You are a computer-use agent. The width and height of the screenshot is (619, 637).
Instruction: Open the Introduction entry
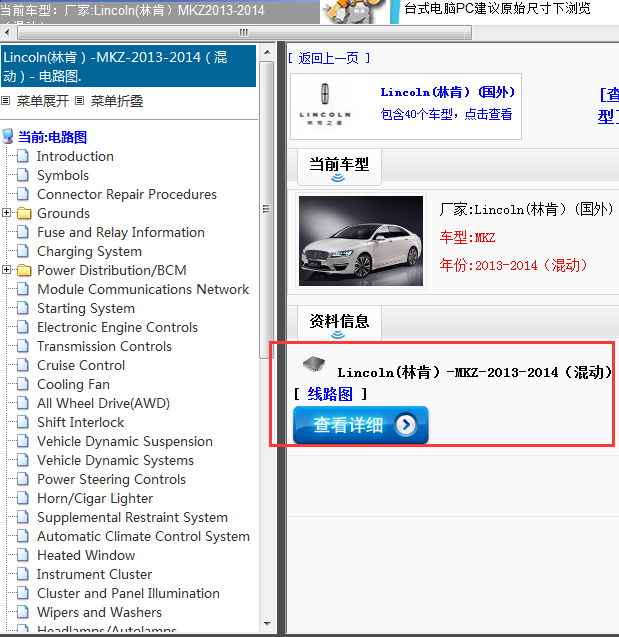75,156
